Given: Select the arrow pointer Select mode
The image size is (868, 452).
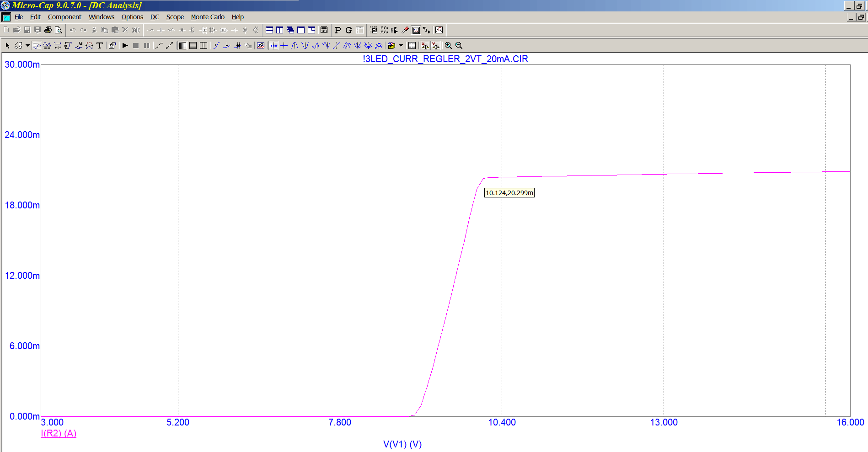Looking at the screenshot, I should [x=7, y=46].
